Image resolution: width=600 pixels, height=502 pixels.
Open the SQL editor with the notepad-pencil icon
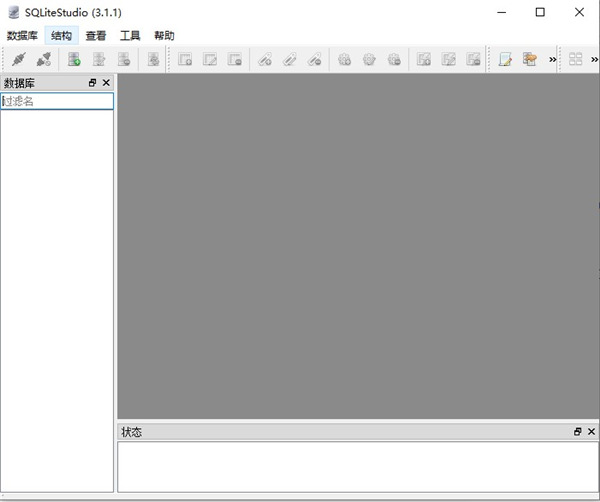(505, 59)
